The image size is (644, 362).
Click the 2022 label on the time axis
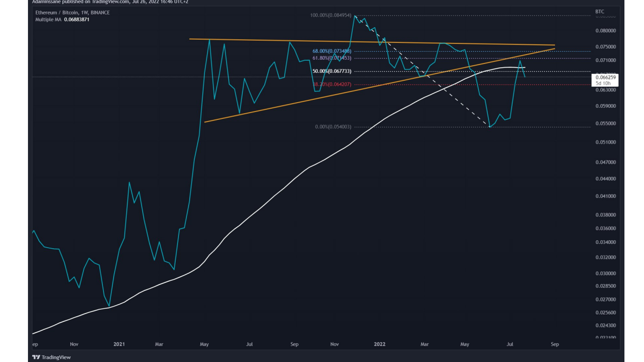tap(379, 344)
